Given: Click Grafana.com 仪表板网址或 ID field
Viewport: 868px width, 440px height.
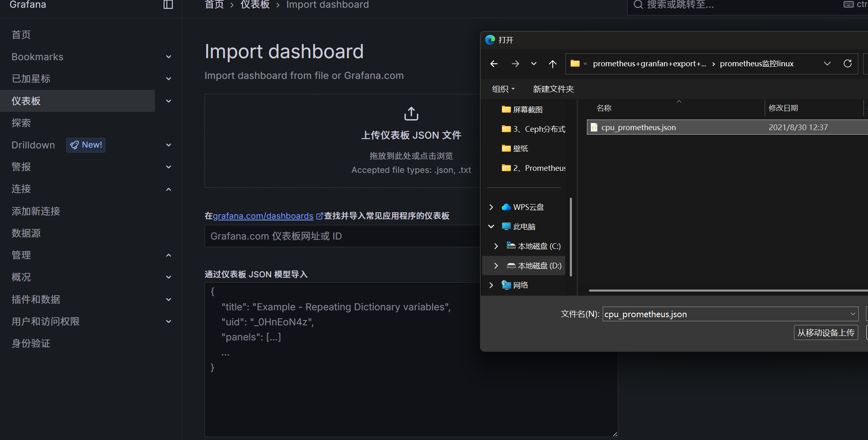Looking at the screenshot, I should point(342,236).
